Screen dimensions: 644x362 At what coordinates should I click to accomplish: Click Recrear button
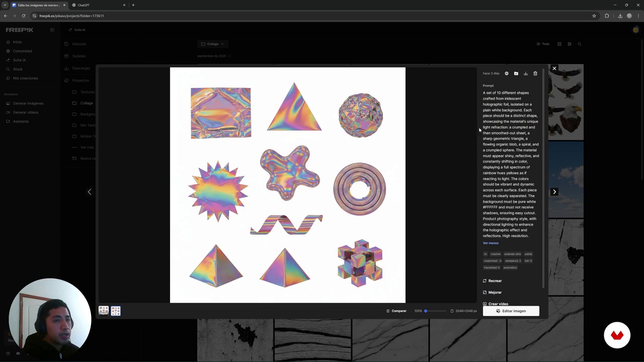click(x=492, y=281)
